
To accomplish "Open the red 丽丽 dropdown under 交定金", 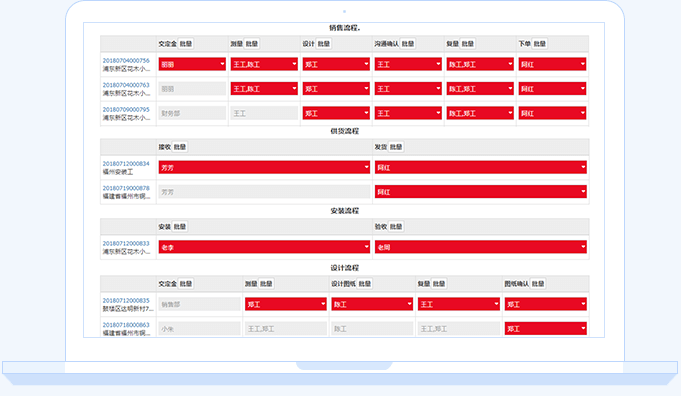I will (192, 64).
